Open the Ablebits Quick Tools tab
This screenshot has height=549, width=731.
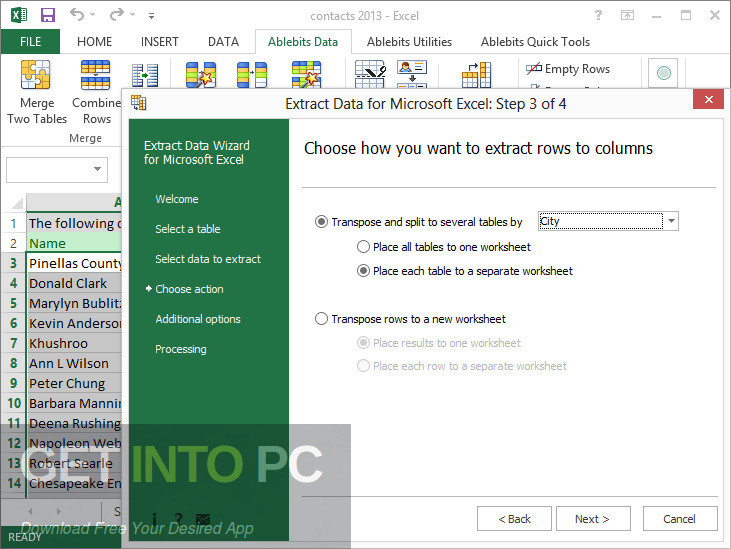(x=535, y=41)
